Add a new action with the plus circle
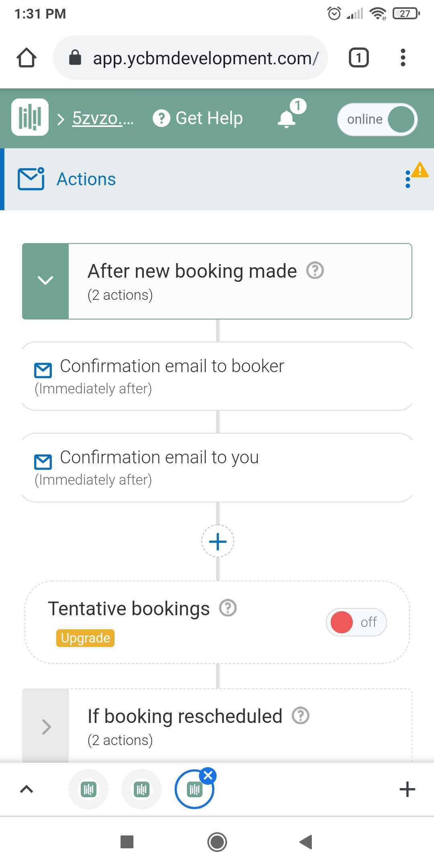The image size is (434, 868). pyautogui.click(x=218, y=541)
